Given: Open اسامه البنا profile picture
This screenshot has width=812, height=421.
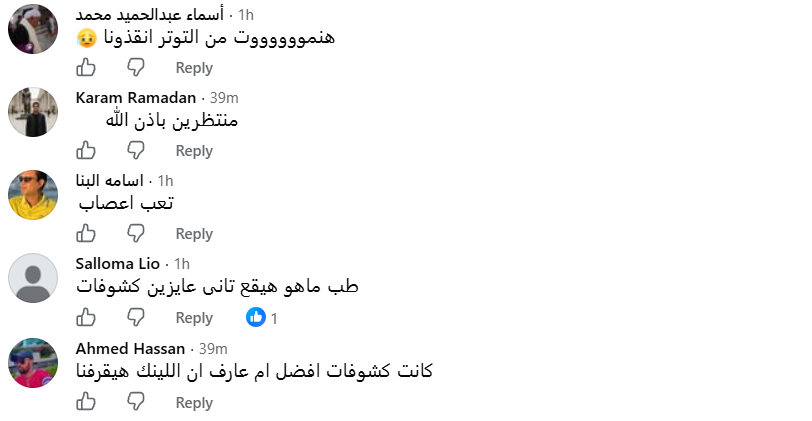Looking at the screenshot, I should tap(33, 195).
